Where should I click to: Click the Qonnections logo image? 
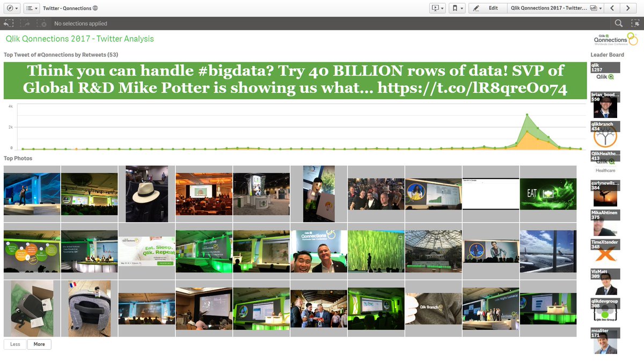[615, 39]
